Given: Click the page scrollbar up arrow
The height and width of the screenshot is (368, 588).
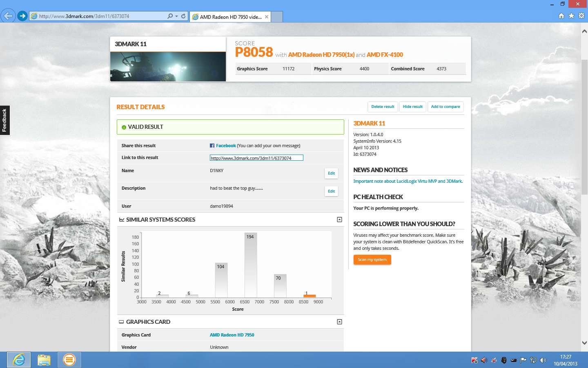Looking at the screenshot, I should coord(584,31).
